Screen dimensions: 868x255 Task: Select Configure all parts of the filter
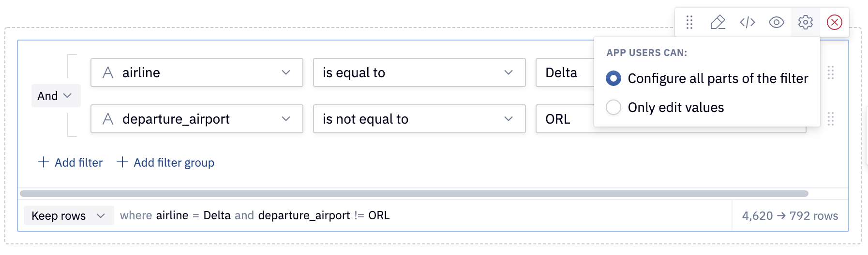614,78
